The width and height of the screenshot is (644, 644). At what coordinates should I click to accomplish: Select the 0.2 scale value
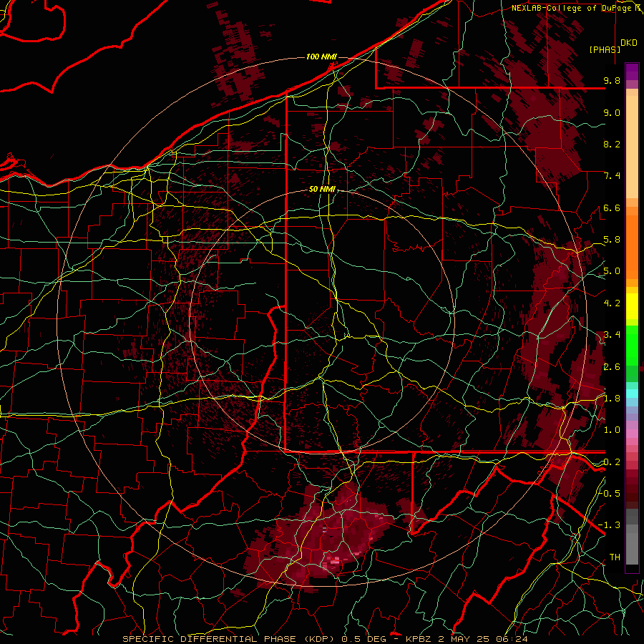(612, 462)
